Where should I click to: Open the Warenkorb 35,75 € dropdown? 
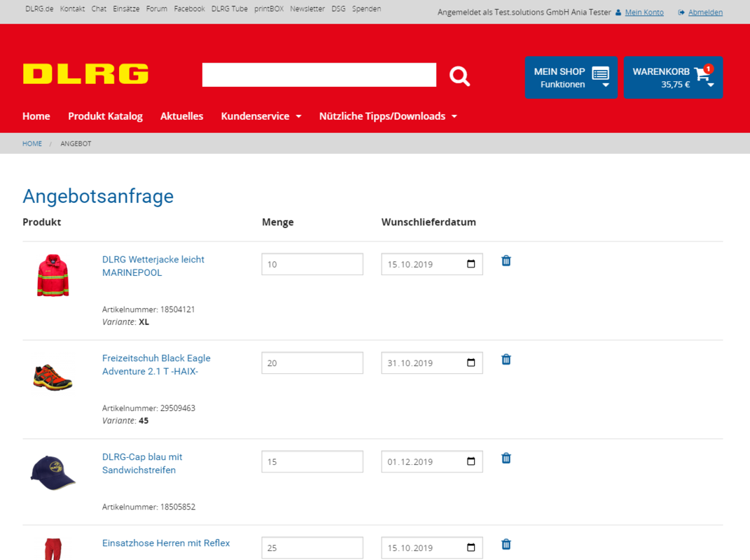[x=673, y=78]
